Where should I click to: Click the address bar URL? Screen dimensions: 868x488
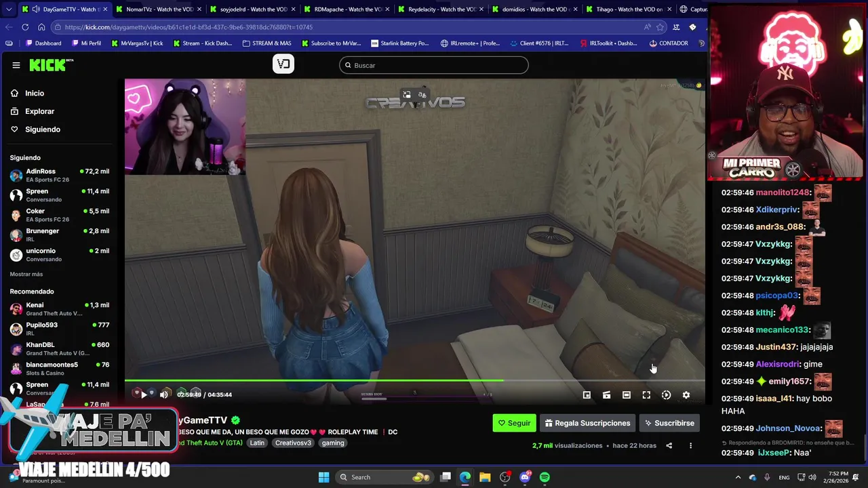coord(189,27)
